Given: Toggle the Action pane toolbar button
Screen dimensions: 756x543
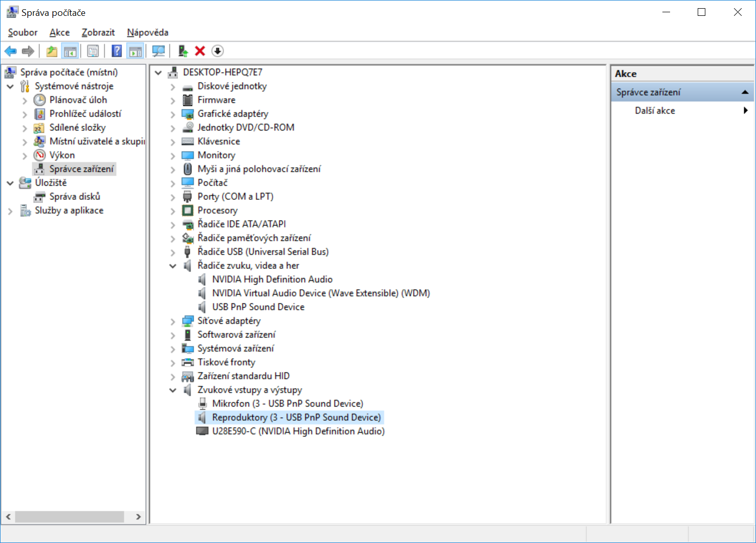Looking at the screenshot, I should tap(136, 51).
